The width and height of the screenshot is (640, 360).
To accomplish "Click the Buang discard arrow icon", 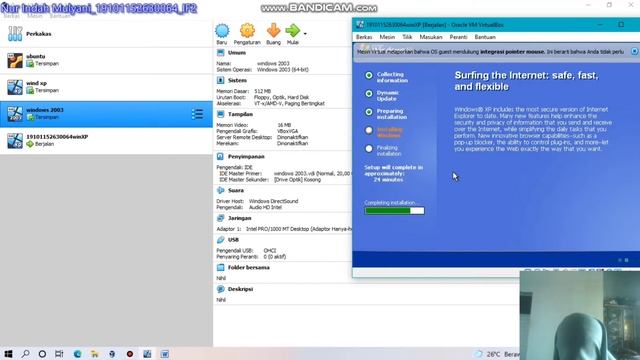I will (x=273, y=31).
